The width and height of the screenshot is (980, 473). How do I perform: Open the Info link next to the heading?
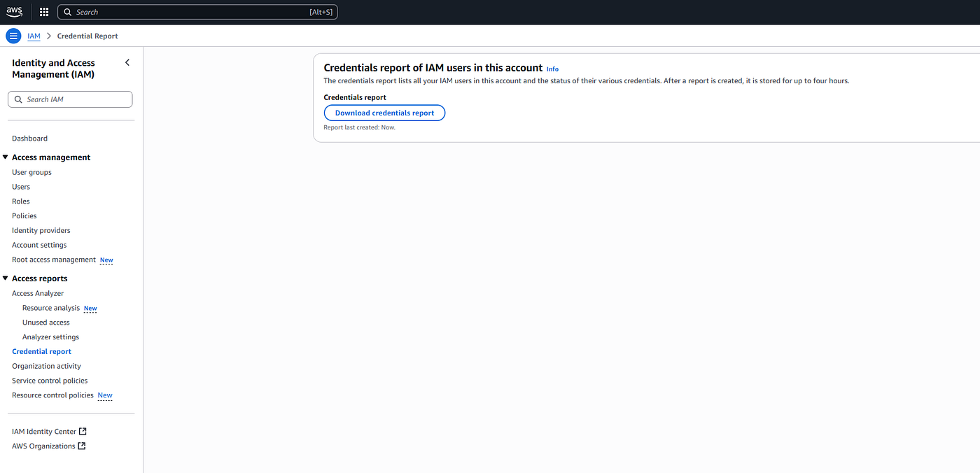tap(552, 69)
